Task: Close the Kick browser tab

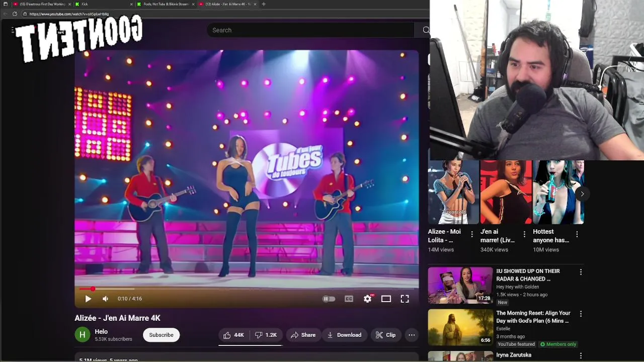Action: pyautogui.click(x=131, y=4)
